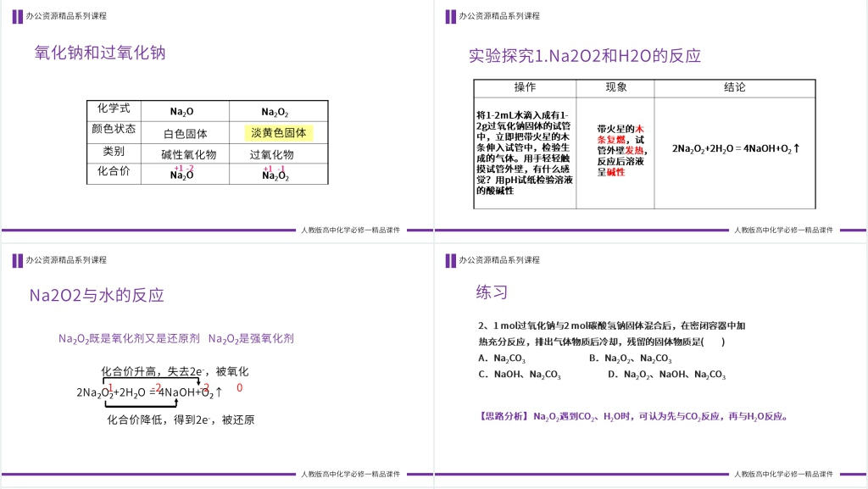Select the 过氧化物 table cell

point(271,154)
